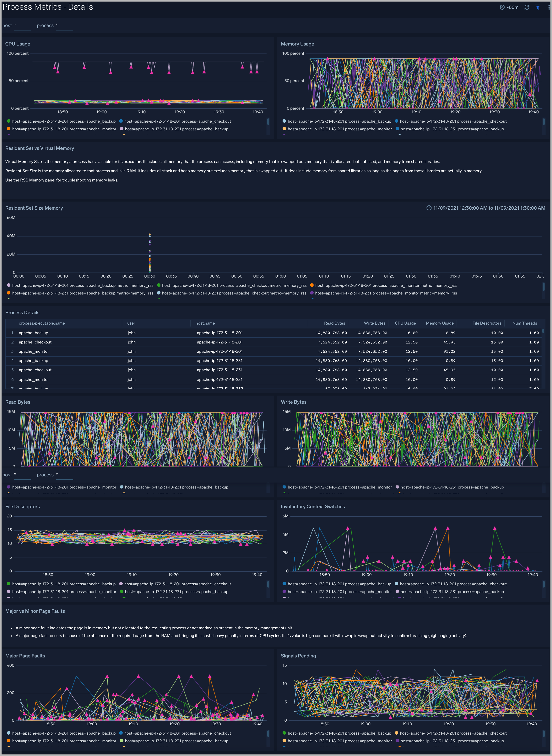Click the timestamp icon on Resident Set Size panel
Screen dimensions: 552x756
tap(429, 208)
